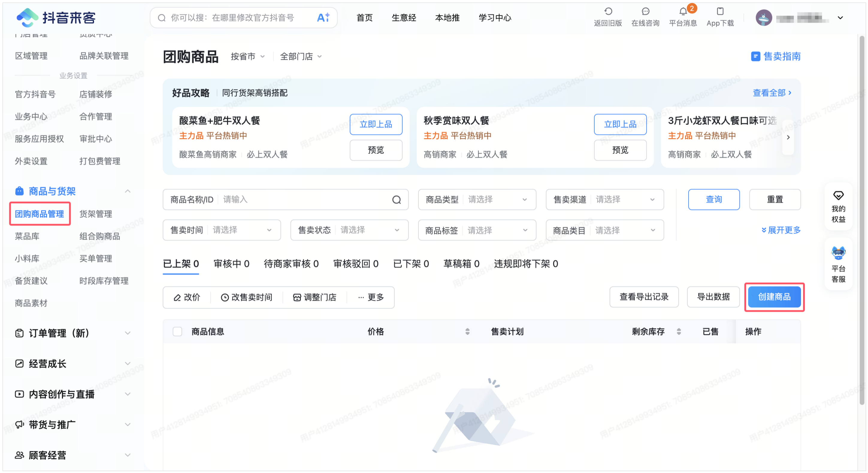Open the 在线咨询 online consultation icon
This screenshot has height=473, width=868.
[645, 11]
